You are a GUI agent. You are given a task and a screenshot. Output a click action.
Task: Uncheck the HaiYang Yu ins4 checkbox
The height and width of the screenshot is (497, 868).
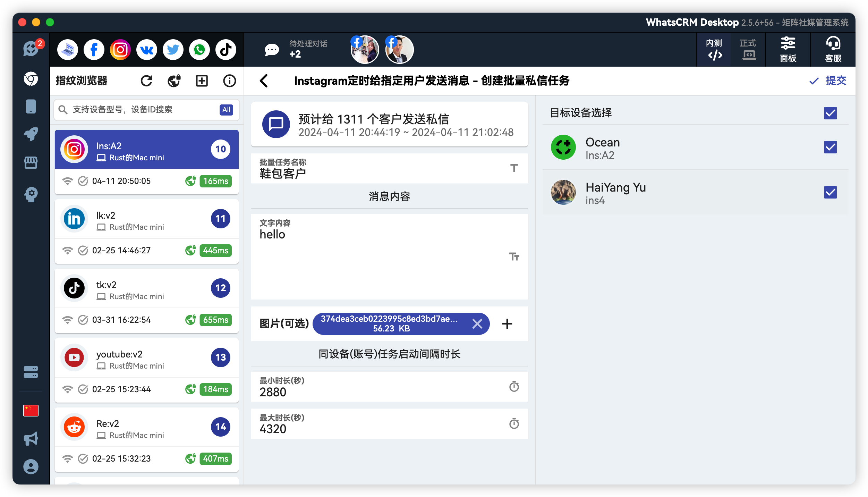[x=831, y=192]
